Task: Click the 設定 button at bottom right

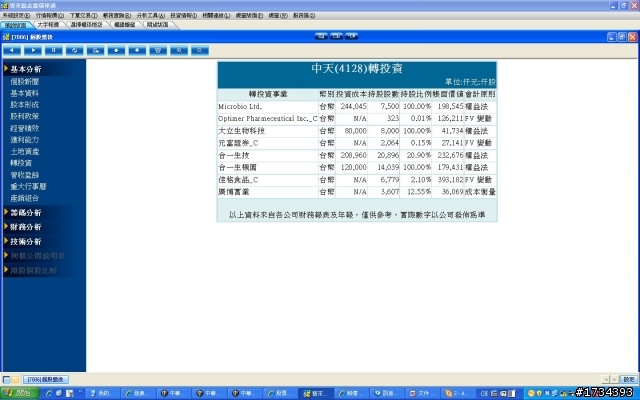Action: tap(629, 380)
